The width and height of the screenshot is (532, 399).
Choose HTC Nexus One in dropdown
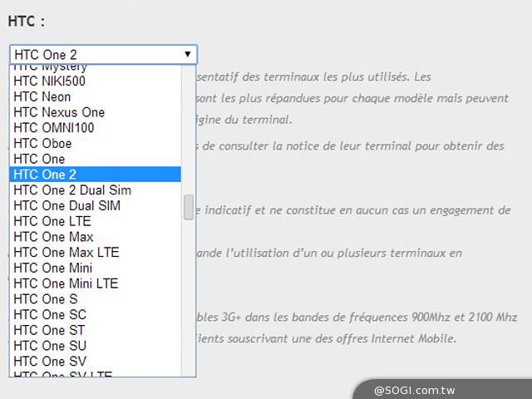click(x=58, y=112)
